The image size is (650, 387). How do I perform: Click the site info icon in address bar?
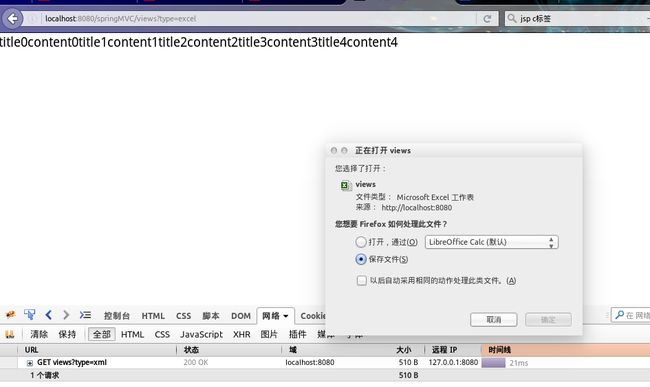click(x=33, y=19)
